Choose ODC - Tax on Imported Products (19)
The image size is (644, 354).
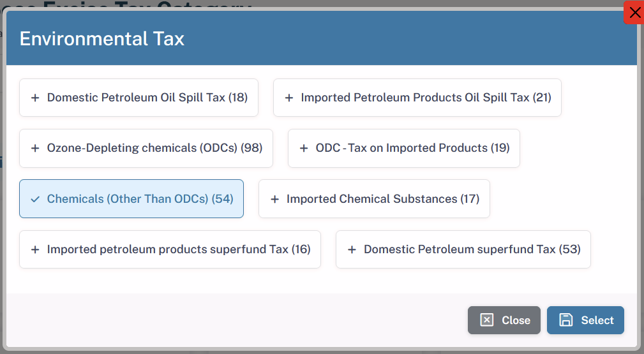[404, 148]
